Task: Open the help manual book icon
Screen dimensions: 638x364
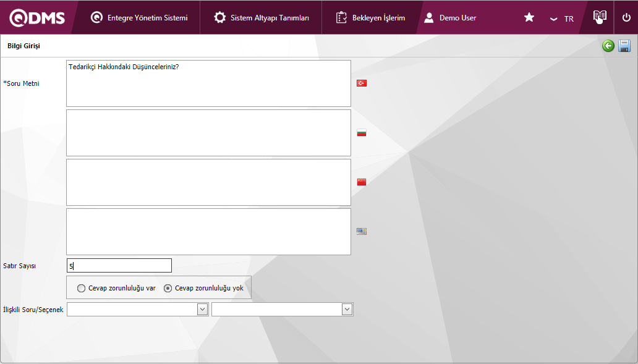Action: tap(600, 17)
